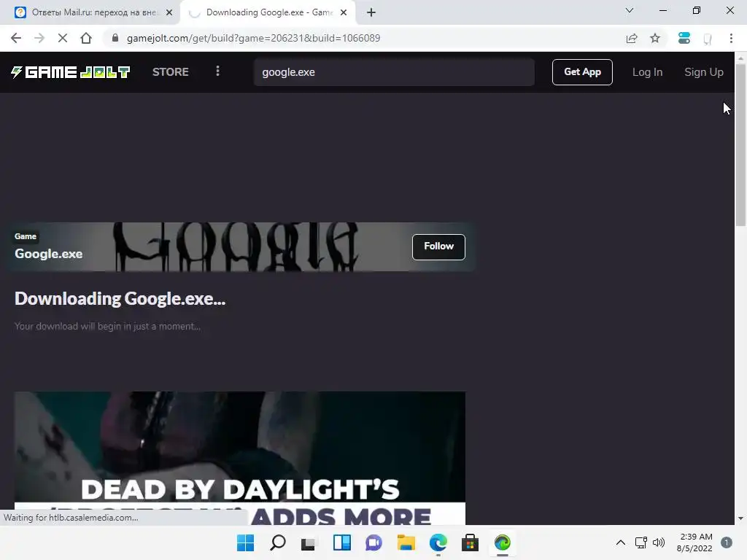Show hidden system tray icons
Image resolution: width=747 pixels, height=560 pixels.
pyautogui.click(x=620, y=542)
